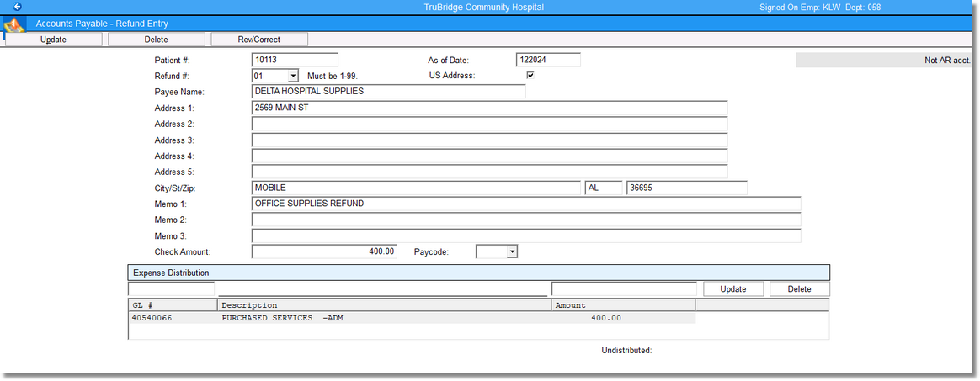Click the Must be 1-99 hint text
This screenshot has height=381, width=980.
pos(332,77)
